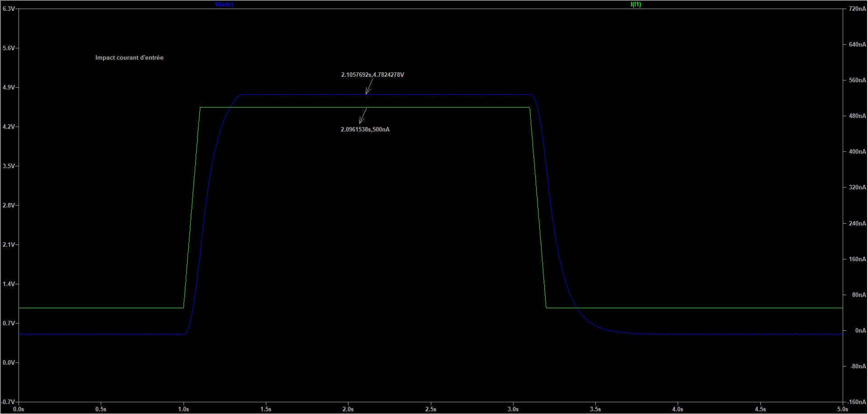Click the 0.5s time axis label

pyautogui.click(x=101, y=409)
